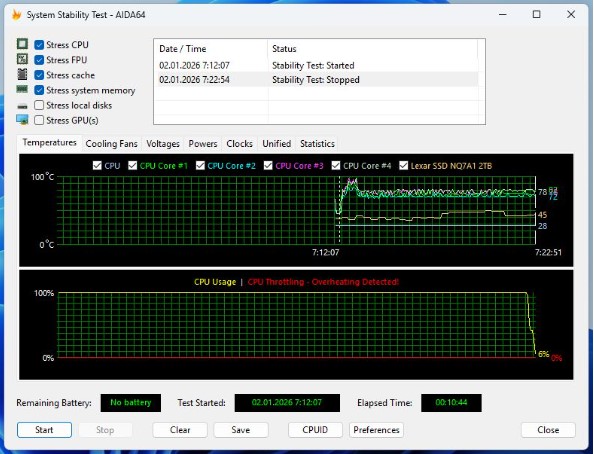
Task: Click the monitor icon beside Stress GPU(s)
Action: click(x=22, y=120)
